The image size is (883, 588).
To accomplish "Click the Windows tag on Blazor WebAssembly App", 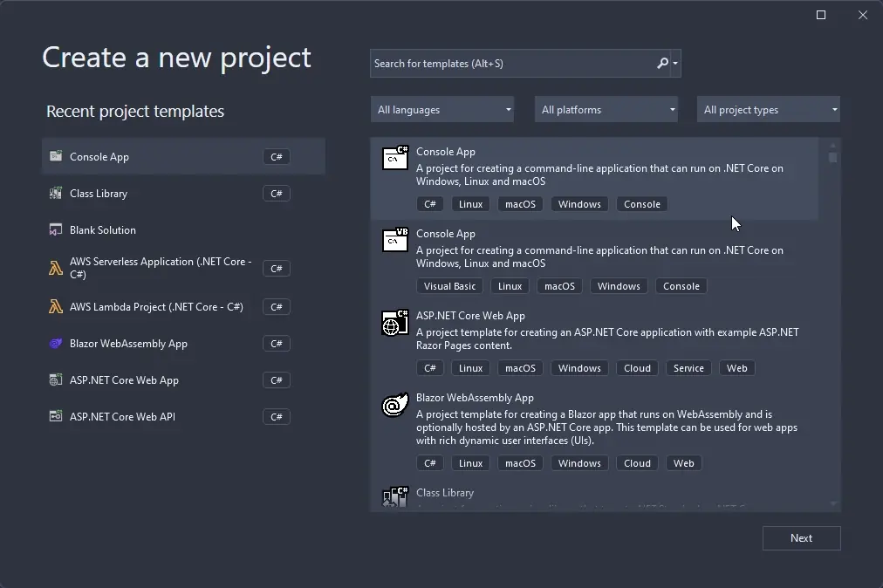I will tap(579, 463).
